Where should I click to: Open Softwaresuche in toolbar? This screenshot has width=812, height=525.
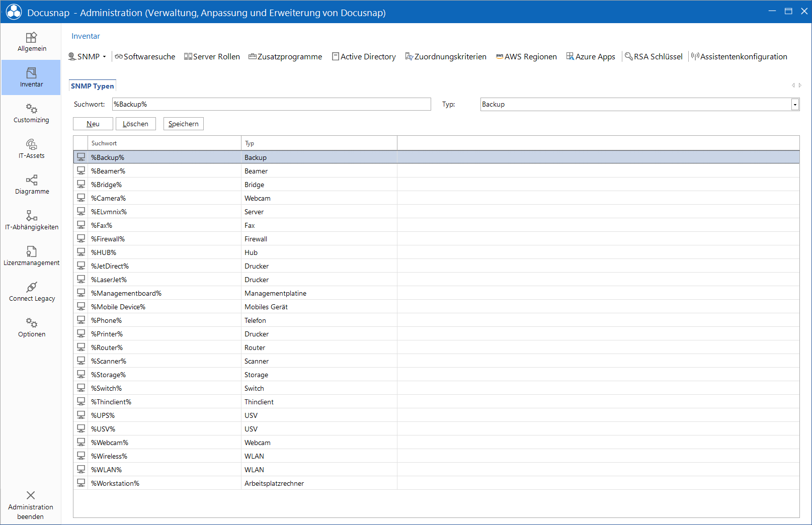(145, 56)
